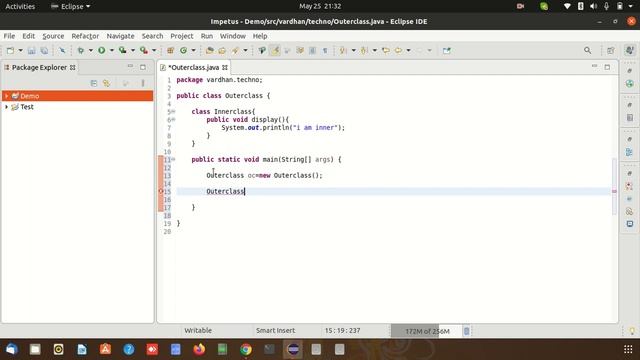Click the red overview ruler error mark

(614, 191)
